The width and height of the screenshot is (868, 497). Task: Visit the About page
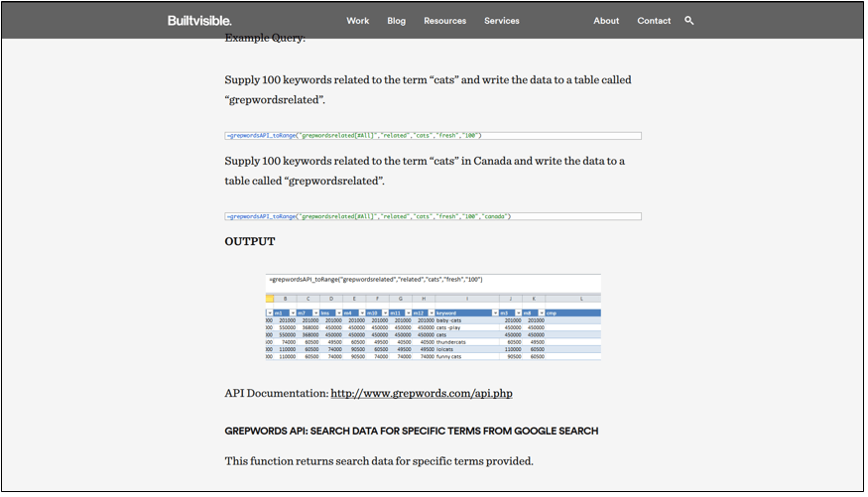pyautogui.click(x=606, y=21)
